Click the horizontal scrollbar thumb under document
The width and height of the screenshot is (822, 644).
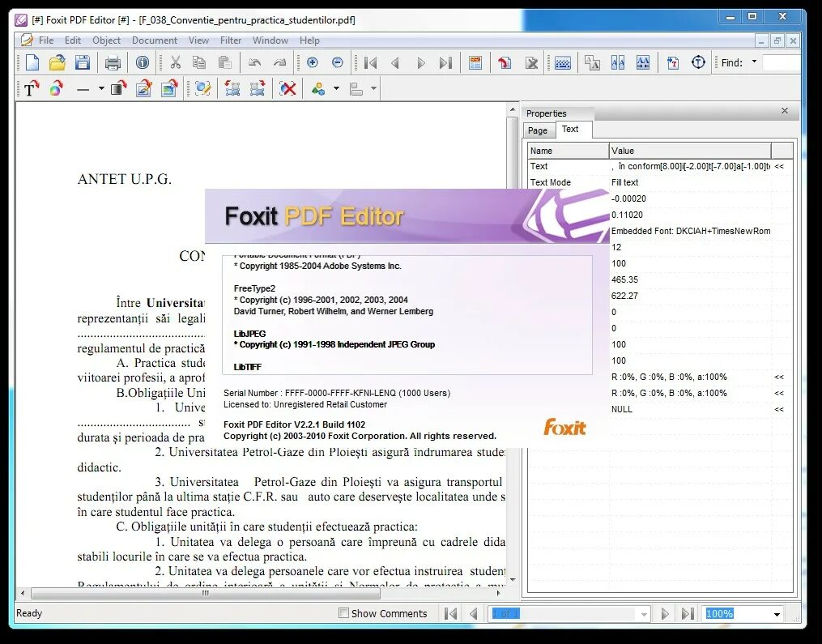[206, 593]
